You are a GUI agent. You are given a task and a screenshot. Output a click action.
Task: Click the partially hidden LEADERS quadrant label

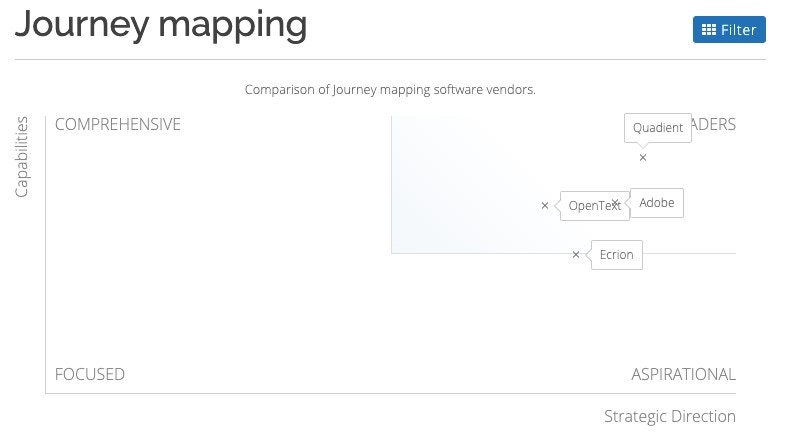click(714, 124)
